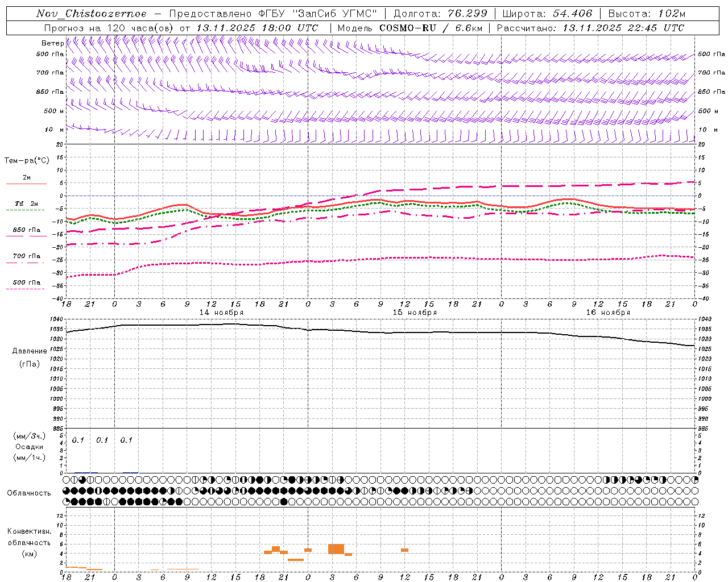Click right-side 500 гПа wind level label
Viewport: 728px width, 582px height.
712,54
